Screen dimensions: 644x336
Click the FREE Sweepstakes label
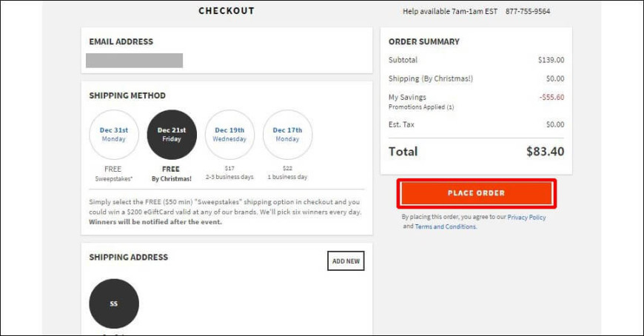point(113,174)
